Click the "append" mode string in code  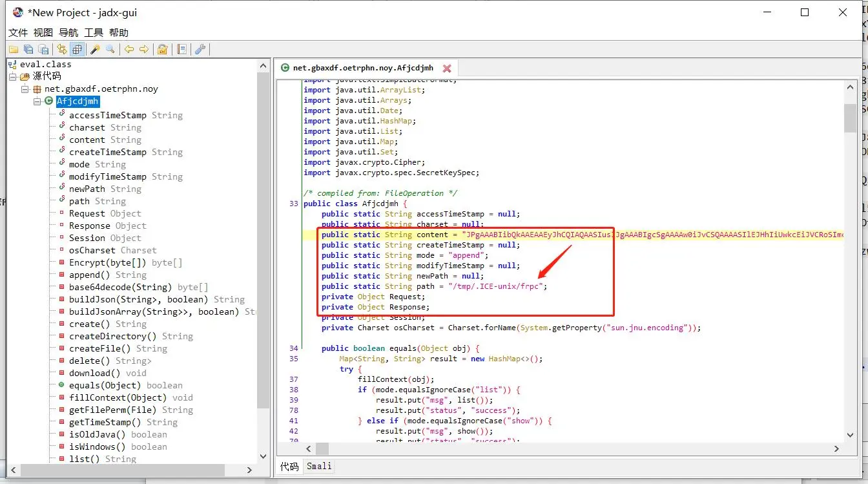point(466,255)
